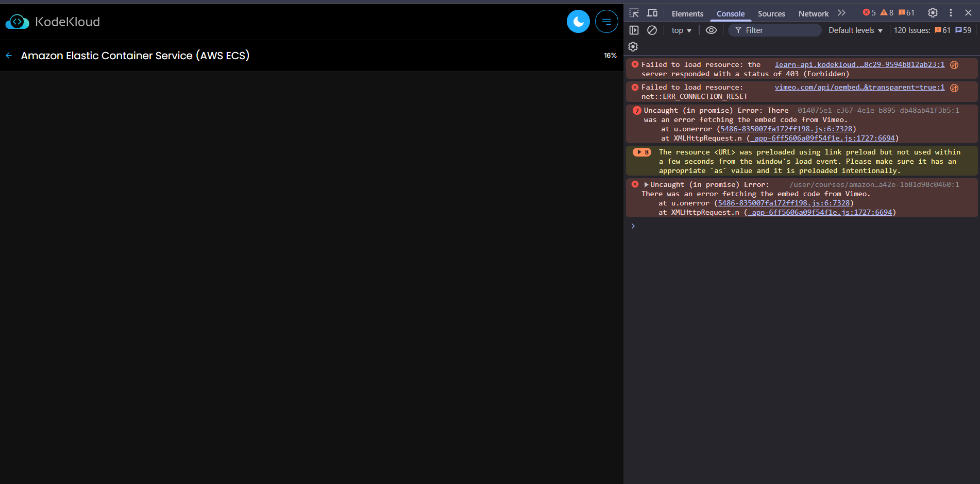Image resolution: width=980 pixels, height=484 pixels.
Task: Open 5486-835007fa172ff198.js link in last stack trace
Action: coord(784,203)
